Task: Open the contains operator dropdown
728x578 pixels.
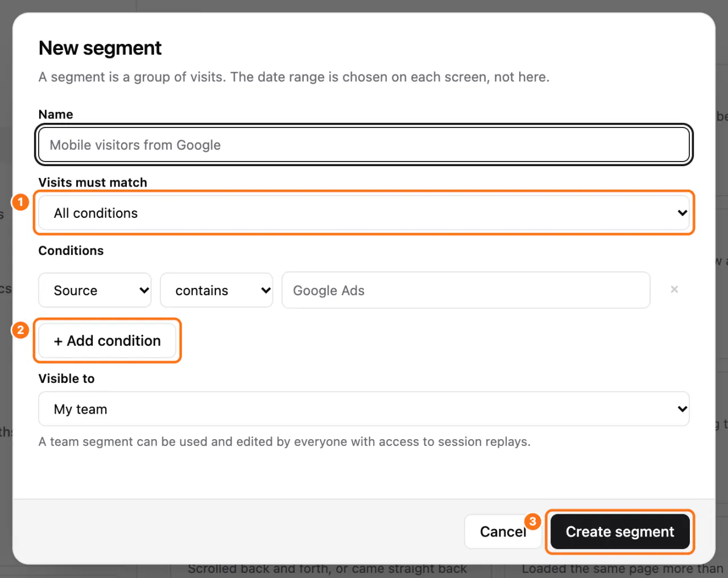Action: click(217, 290)
